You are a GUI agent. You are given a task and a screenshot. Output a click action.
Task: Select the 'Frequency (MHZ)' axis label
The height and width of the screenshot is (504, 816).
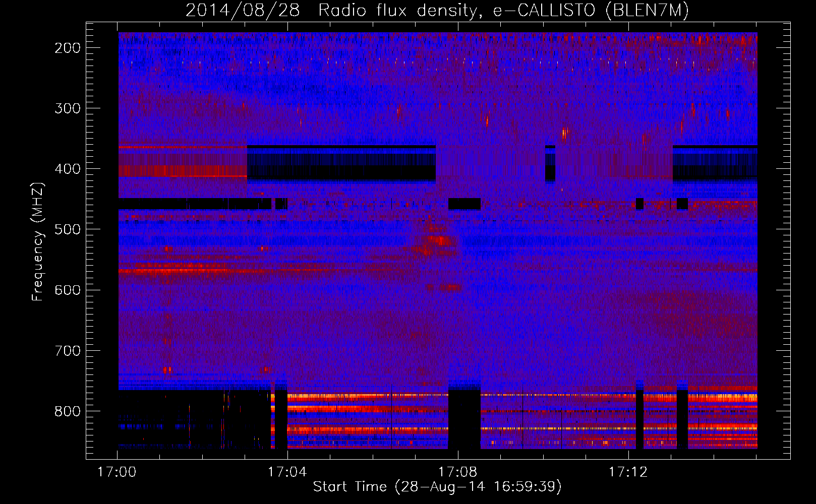[x=38, y=242]
